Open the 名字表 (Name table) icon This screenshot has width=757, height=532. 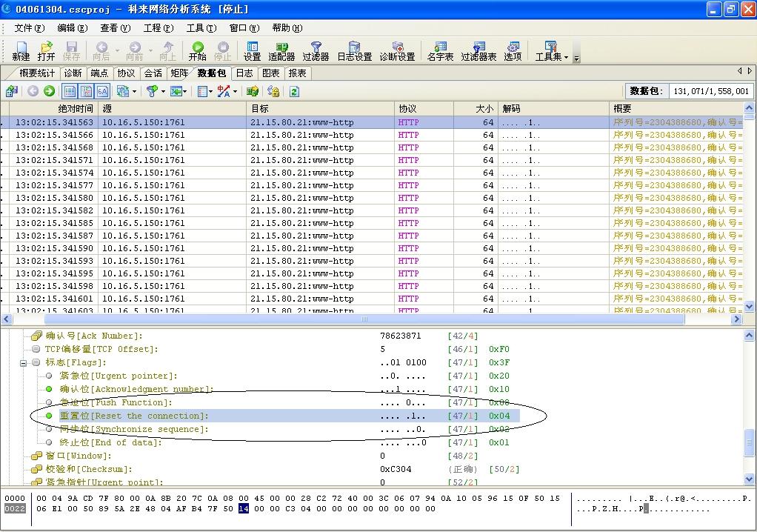(440, 50)
